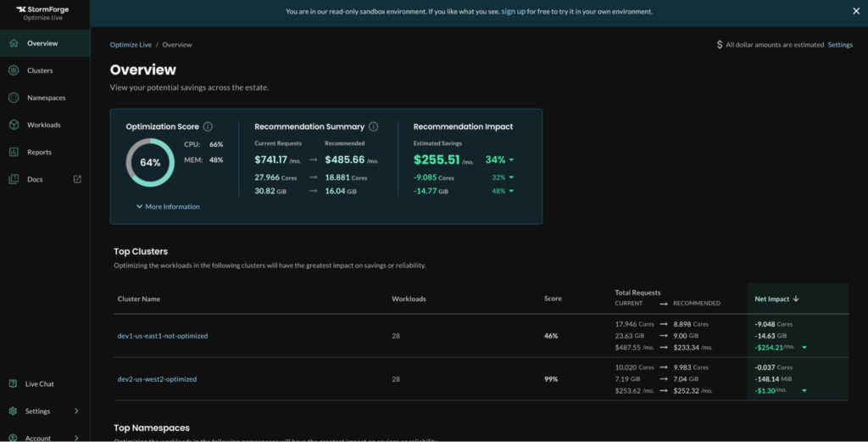Click the 64% optimization score ring
Image resolution: width=868 pixels, height=442 pixels.
tap(150, 162)
